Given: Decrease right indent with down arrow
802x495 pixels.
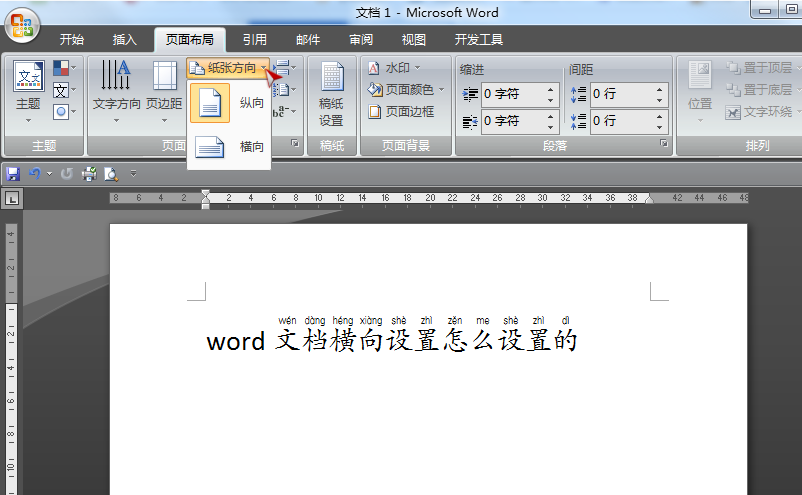Looking at the screenshot, I should [550, 127].
